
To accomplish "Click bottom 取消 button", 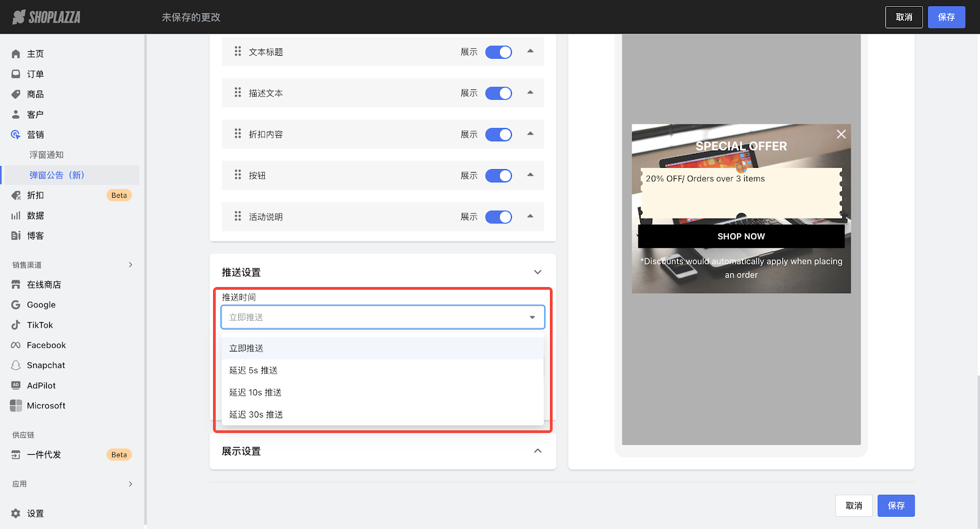I will click(854, 506).
